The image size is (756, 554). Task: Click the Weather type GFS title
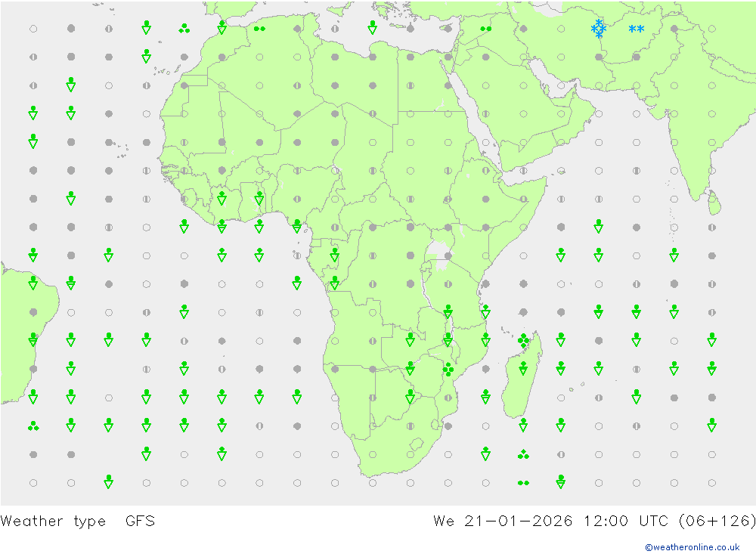(x=78, y=522)
